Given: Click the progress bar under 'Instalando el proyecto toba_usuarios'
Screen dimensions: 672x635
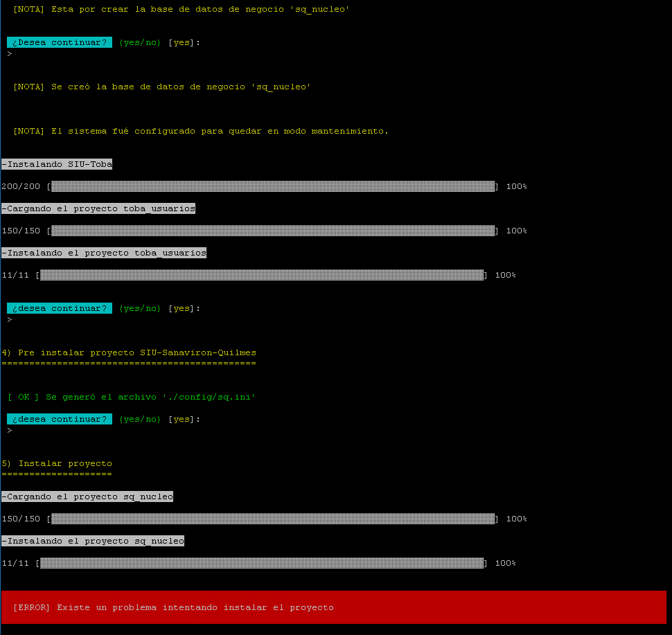Looking at the screenshot, I should coord(262,275).
